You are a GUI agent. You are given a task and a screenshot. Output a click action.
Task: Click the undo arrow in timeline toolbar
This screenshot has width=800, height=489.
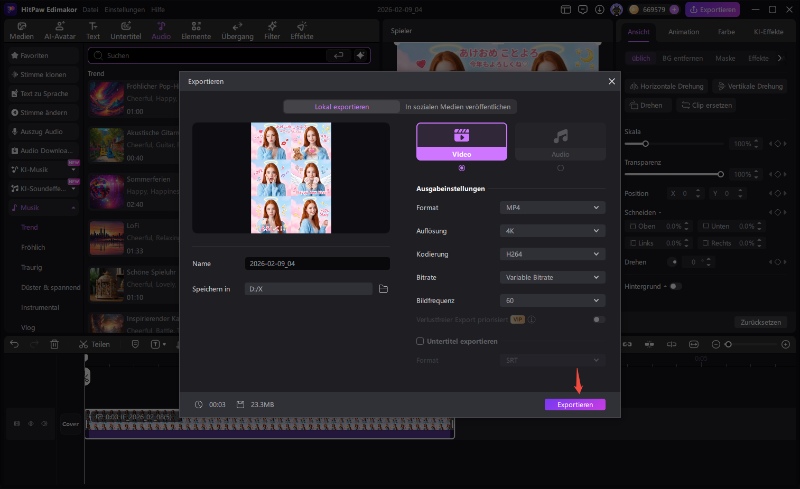14,345
